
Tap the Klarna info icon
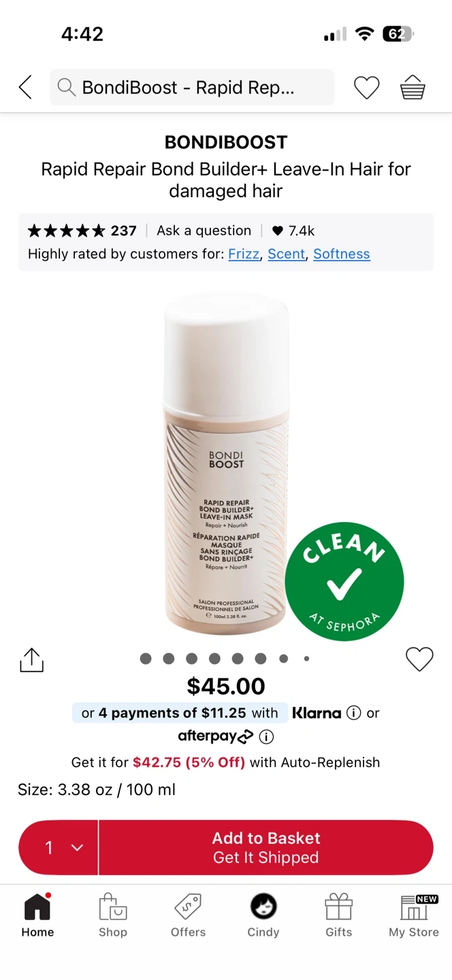353,713
